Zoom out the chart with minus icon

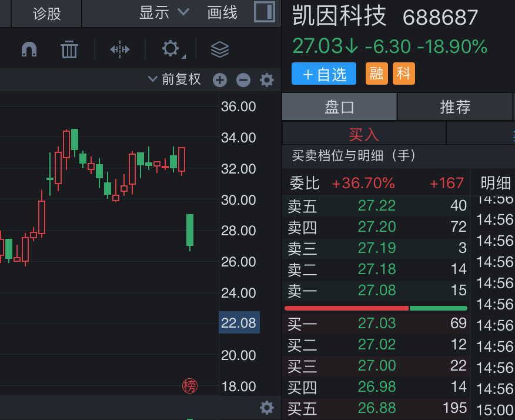(243, 80)
